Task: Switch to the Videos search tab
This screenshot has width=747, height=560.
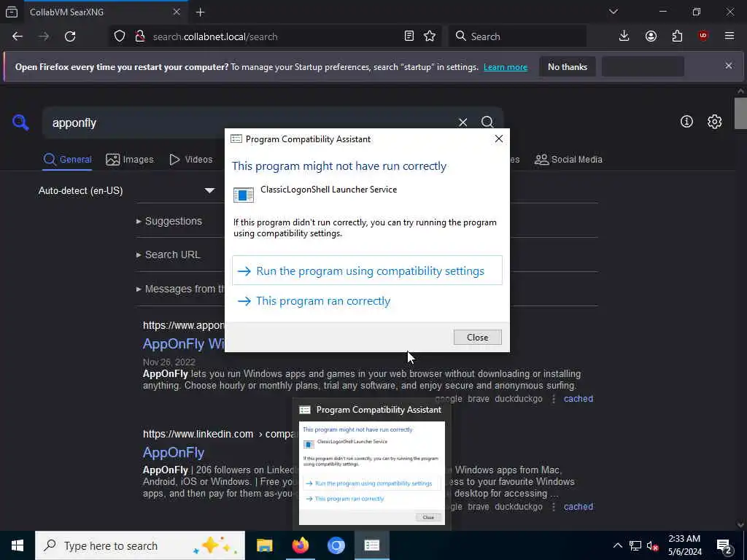Action: [x=190, y=160]
